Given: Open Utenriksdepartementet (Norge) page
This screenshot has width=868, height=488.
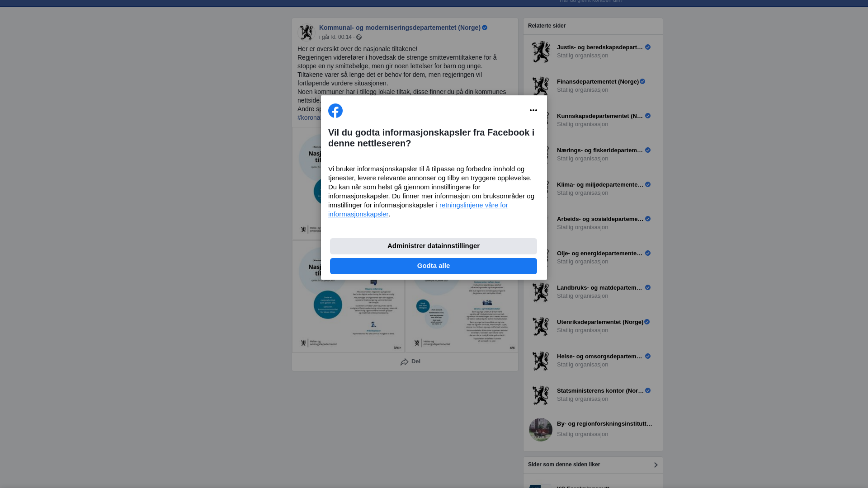Looking at the screenshot, I should point(600,322).
